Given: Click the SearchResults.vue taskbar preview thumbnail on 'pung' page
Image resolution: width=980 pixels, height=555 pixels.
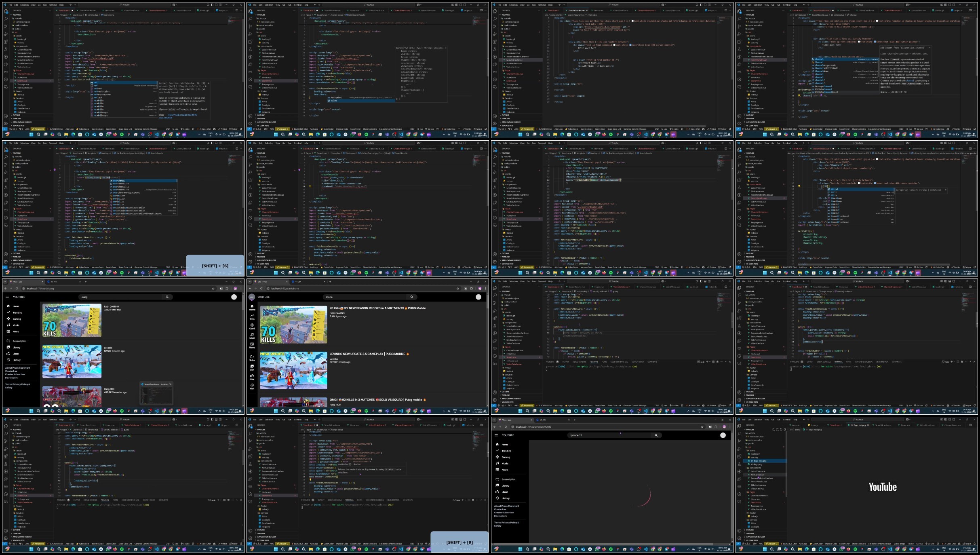Looking at the screenshot, I should coord(156,393).
